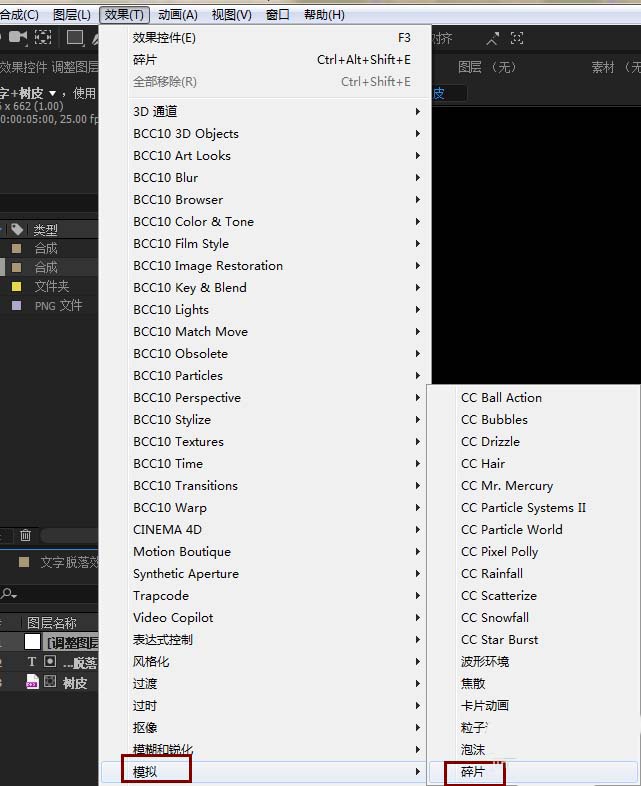
Task: Choose CC Drizzle effect
Action: coord(534,442)
